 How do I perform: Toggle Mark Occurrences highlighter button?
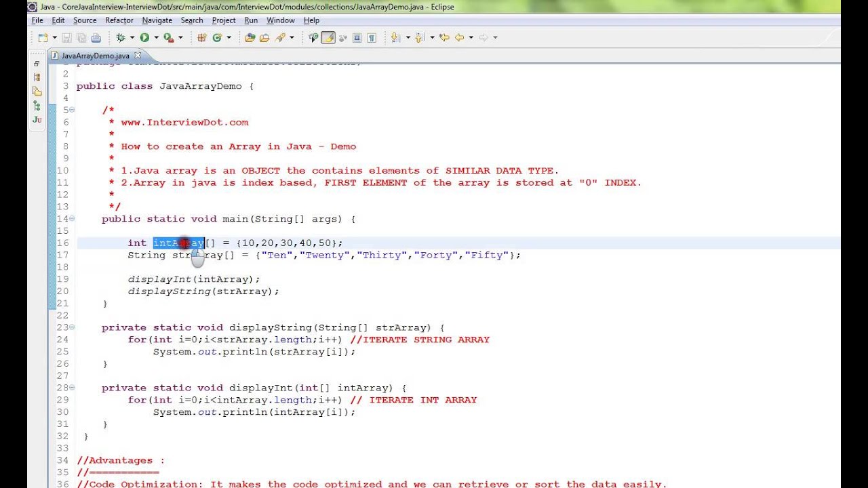328,38
